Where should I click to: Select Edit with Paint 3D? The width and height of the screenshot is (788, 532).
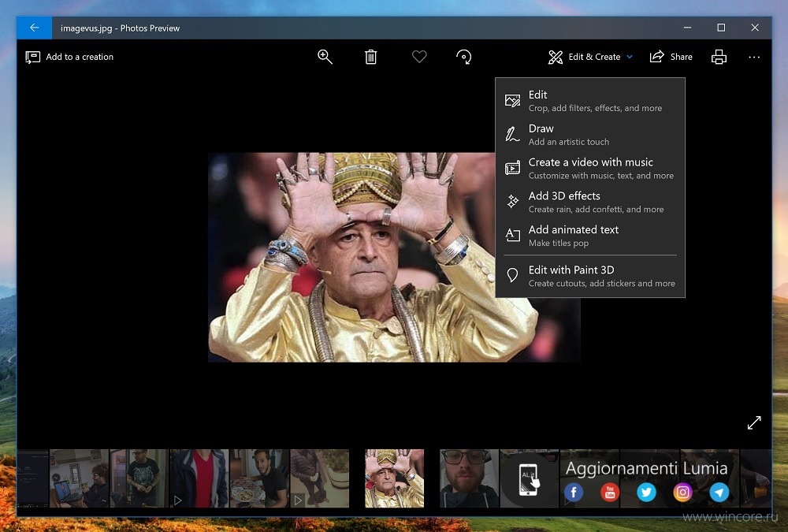pyautogui.click(x=590, y=276)
